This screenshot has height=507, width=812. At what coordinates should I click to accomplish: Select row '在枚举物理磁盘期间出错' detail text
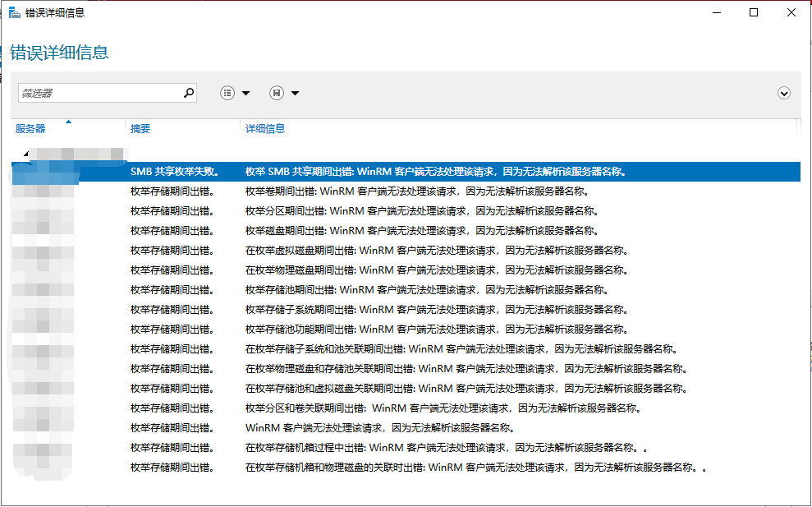point(437,270)
